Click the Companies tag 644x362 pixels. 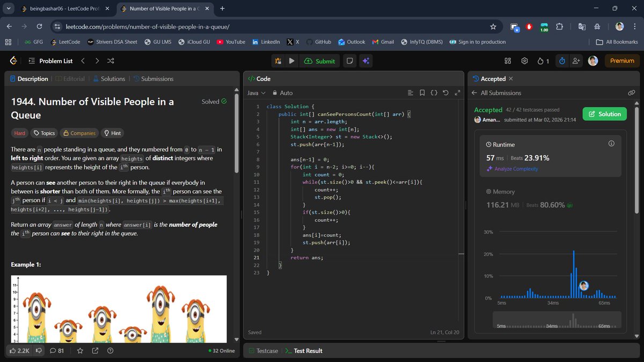tap(78, 133)
